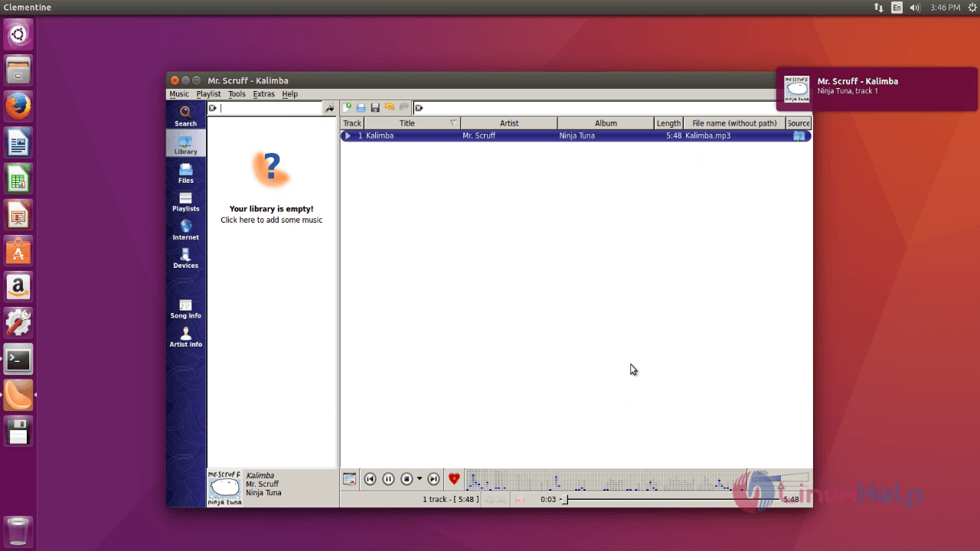This screenshot has width=980, height=551.
Task: Sort by Artist column header
Action: click(x=509, y=123)
